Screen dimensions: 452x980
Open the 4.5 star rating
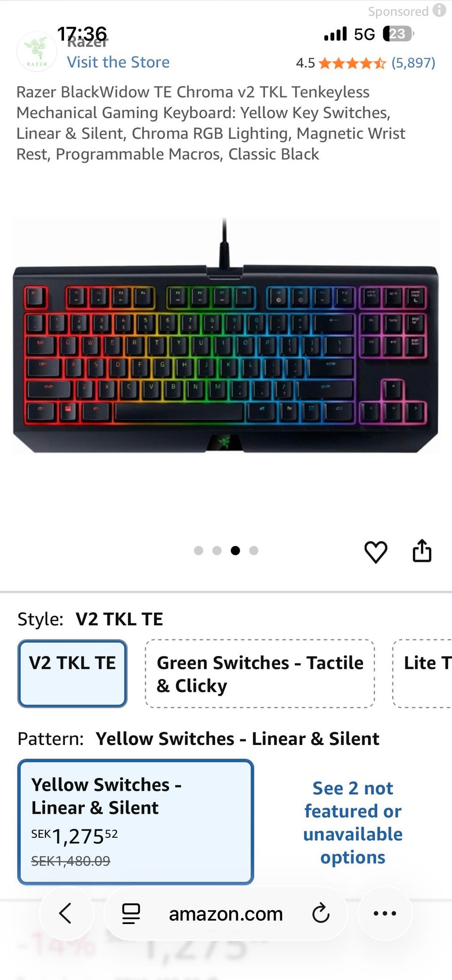(x=341, y=63)
